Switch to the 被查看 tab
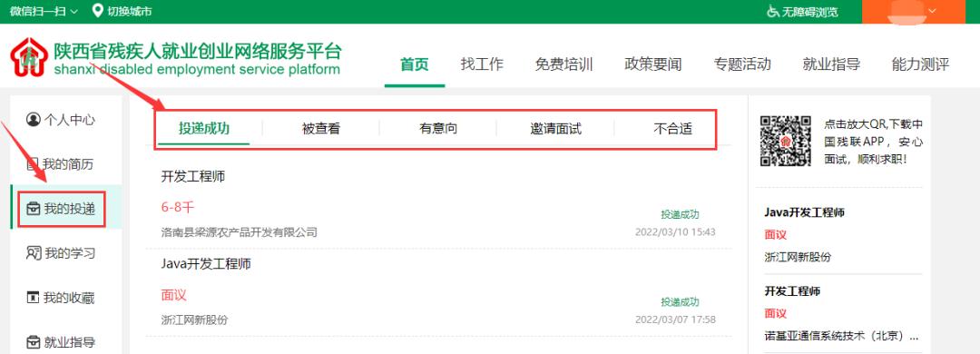This screenshot has width=980, height=354. point(320,129)
